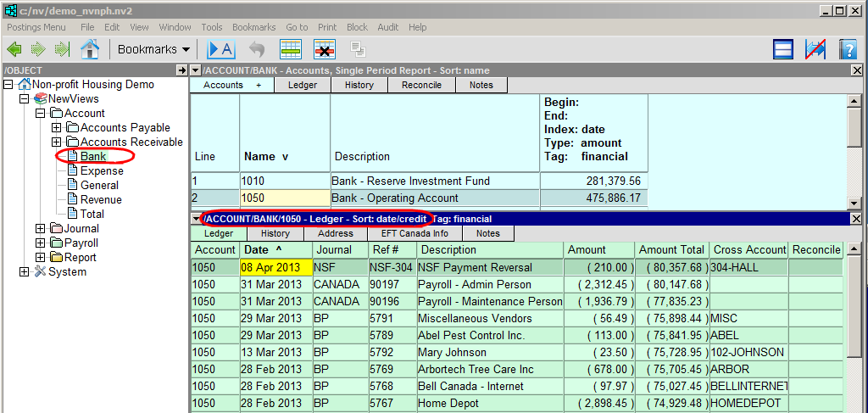Open the Audit menu
The height and width of the screenshot is (413, 868).
387,27
